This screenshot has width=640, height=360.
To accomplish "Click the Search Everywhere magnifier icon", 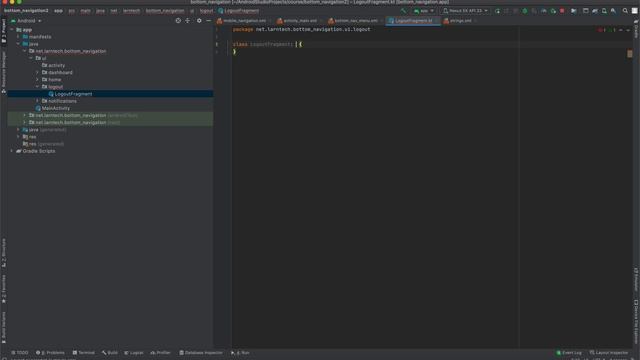I will [625, 11].
